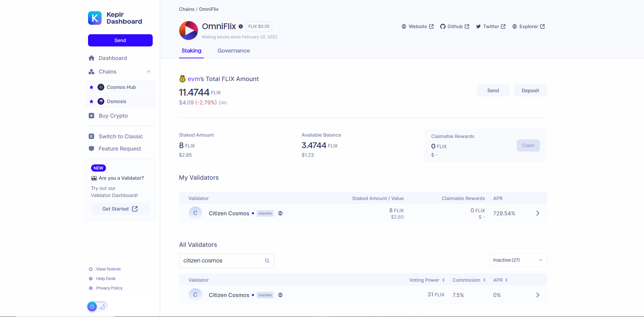
Task: Click the Github octocat icon
Action: click(443, 26)
